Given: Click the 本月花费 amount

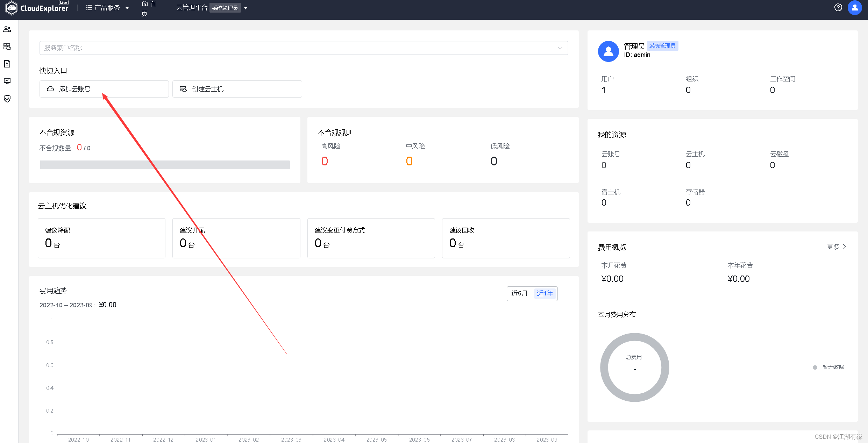Looking at the screenshot, I should pyautogui.click(x=612, y=279).
